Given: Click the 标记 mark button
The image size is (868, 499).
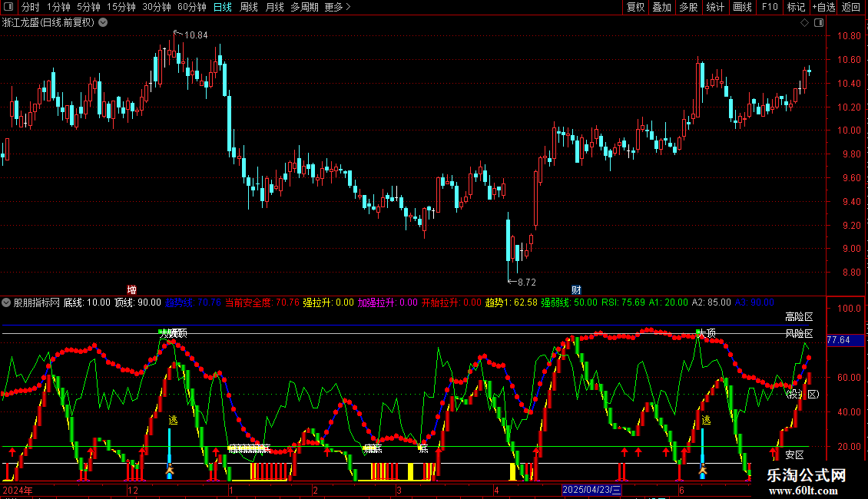Looking at the screenshot, I should click(796, 7).
